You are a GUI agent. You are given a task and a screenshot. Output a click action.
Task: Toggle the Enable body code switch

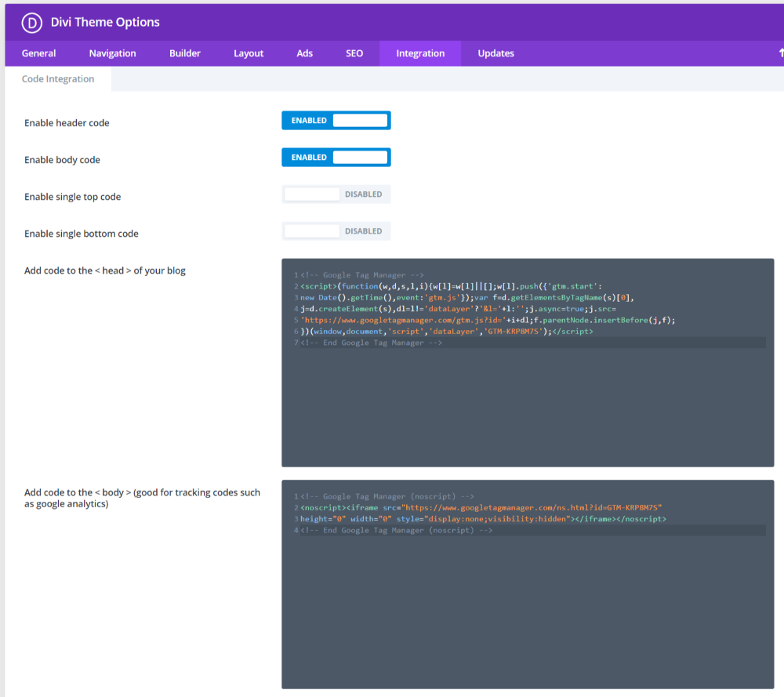(336, 158)
